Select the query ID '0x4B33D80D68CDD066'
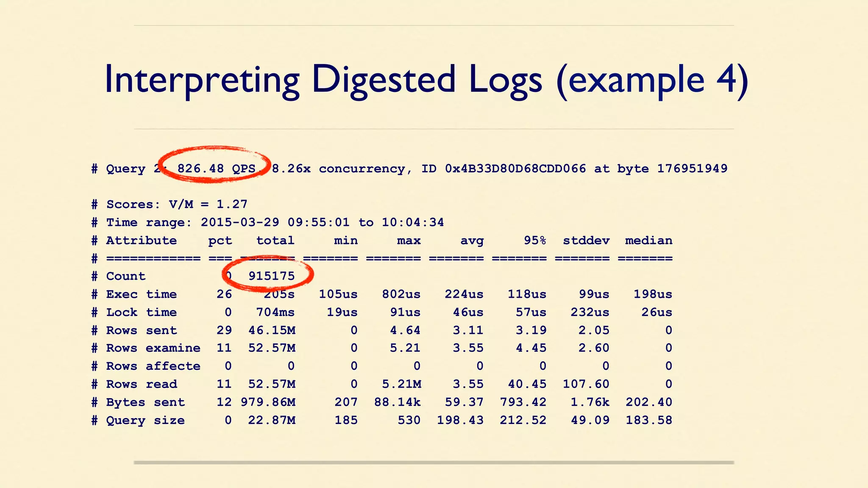This screenshot has width=868, height=488. click(x=515, y=169)
